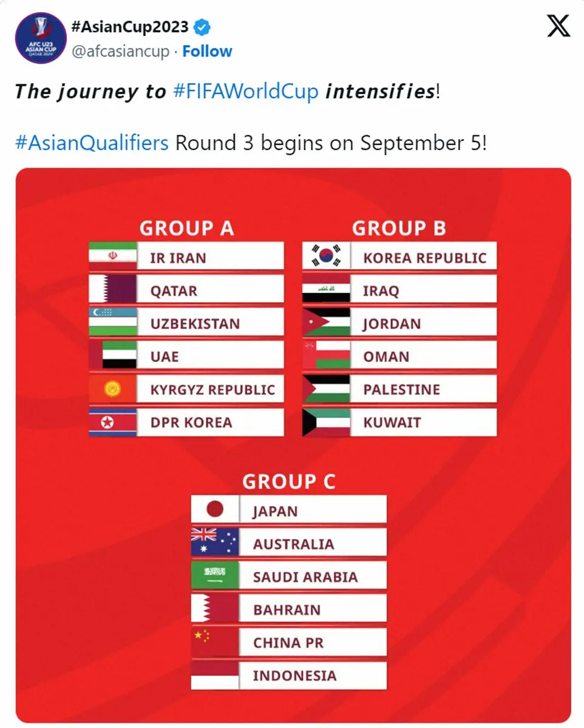Follow the afcasiancup account
Image resolution: width=584 pixels, height=728 pixels.
point(207,51)
